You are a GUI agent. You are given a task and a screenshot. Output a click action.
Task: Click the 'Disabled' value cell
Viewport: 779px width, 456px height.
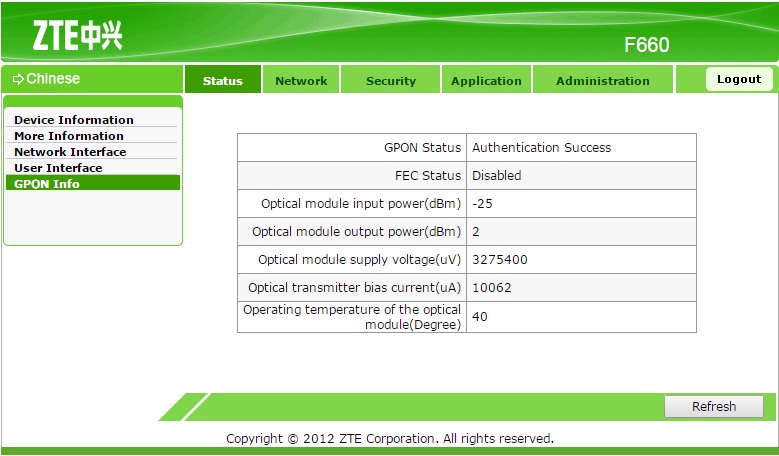581,175
